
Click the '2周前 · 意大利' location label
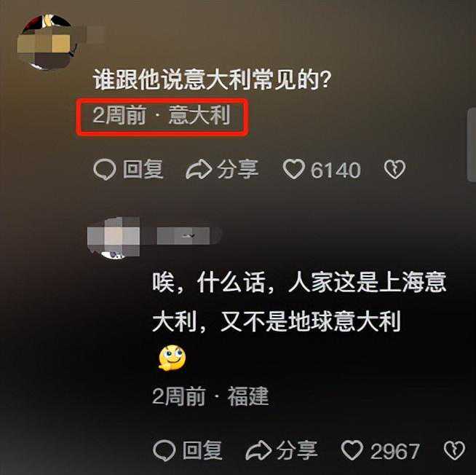(162, 115)
